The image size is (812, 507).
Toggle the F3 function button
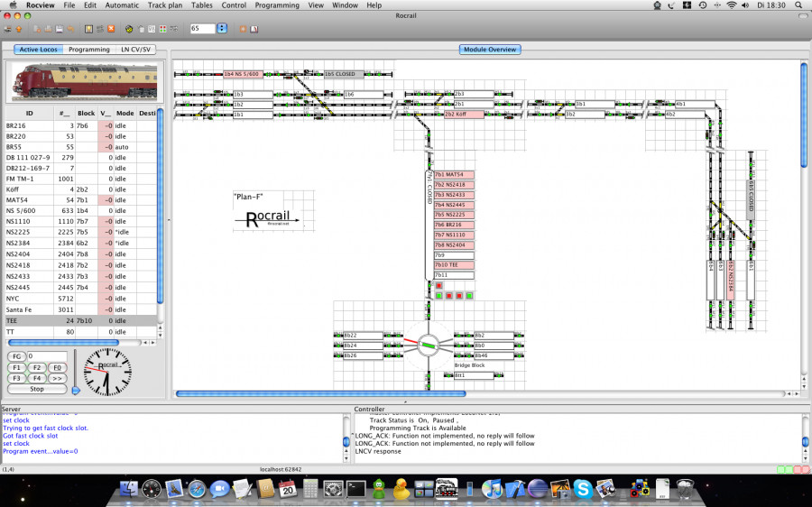(16, 378)
